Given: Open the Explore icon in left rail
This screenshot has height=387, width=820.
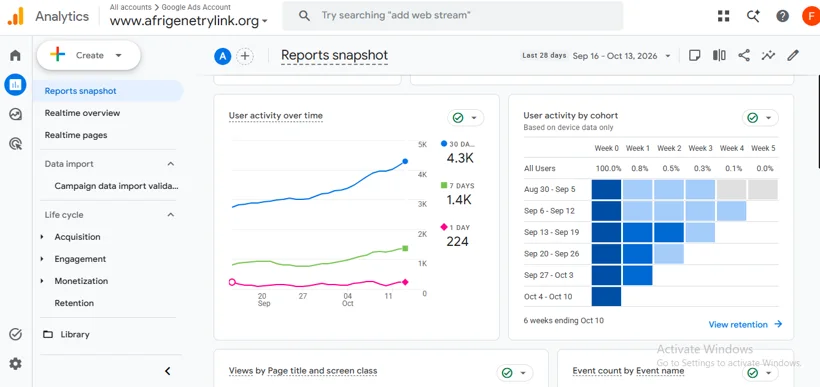Looking at the screenshot, I should tap(15, 114).
